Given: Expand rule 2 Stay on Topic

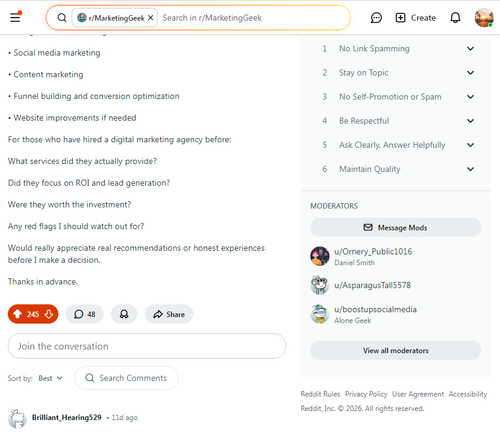Looking at the screenshot, I should (397, 73).
